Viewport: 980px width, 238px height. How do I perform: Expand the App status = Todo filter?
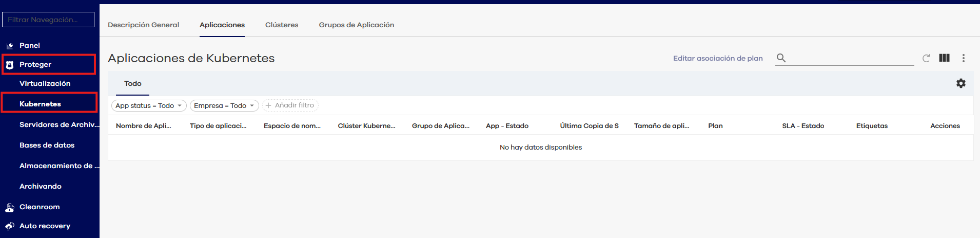tap(149, 105)
